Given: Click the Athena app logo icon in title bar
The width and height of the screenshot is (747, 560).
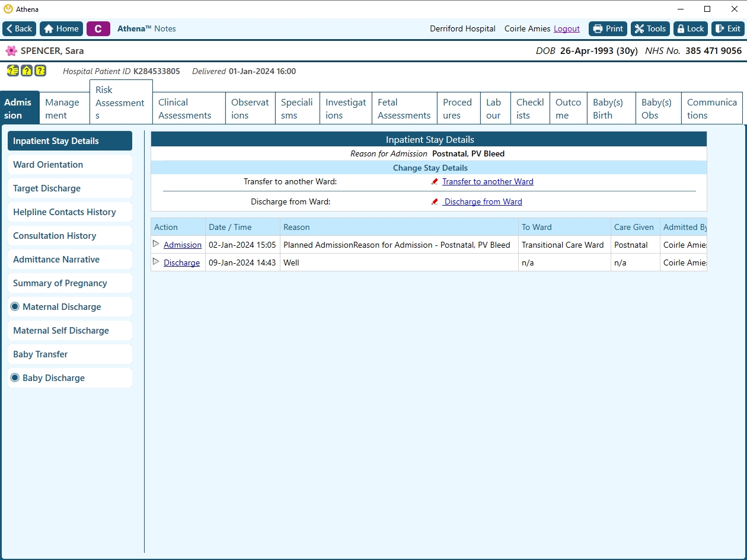Looking at the screenshot, I should click(x=8, y=9).
